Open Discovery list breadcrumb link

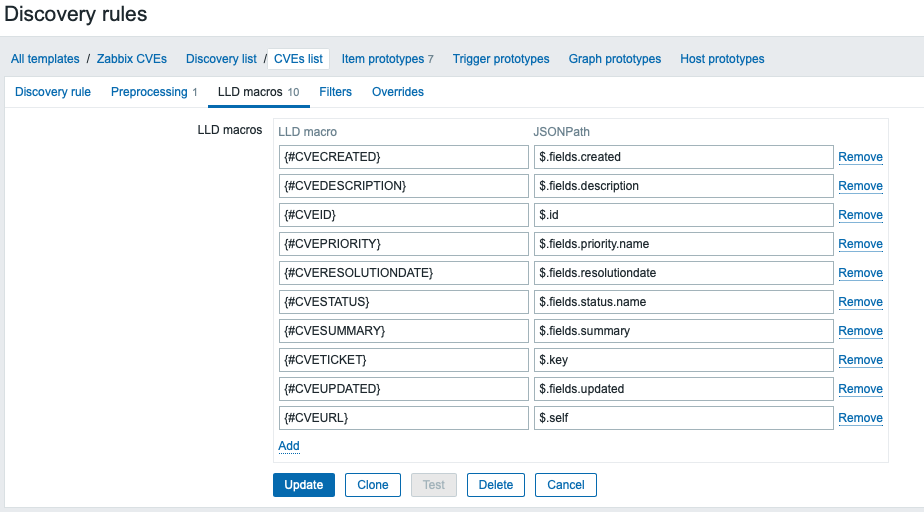pyautogui.click(x=221, y=59)
